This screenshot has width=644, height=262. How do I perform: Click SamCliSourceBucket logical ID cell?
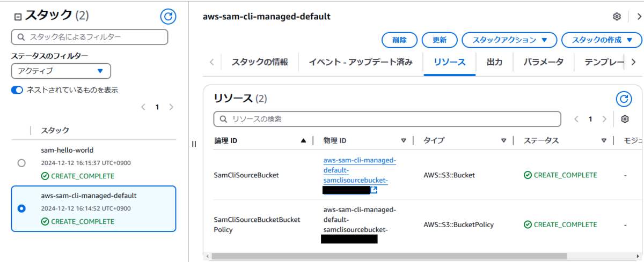click(x=246, y=175)
